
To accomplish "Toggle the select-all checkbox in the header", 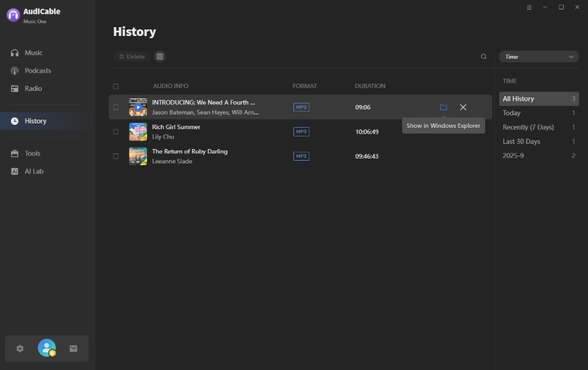I will [x=115, y=86].
